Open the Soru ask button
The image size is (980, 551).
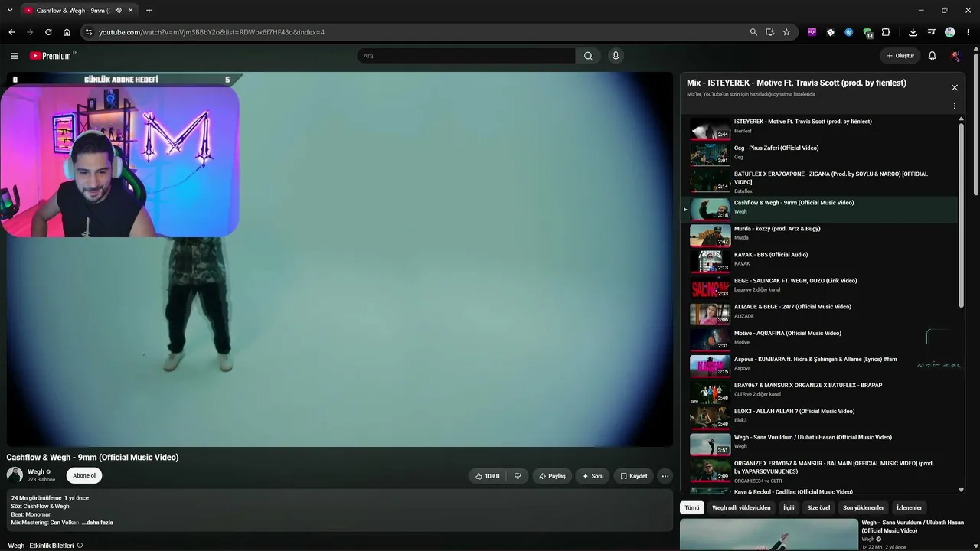point(593,476)
